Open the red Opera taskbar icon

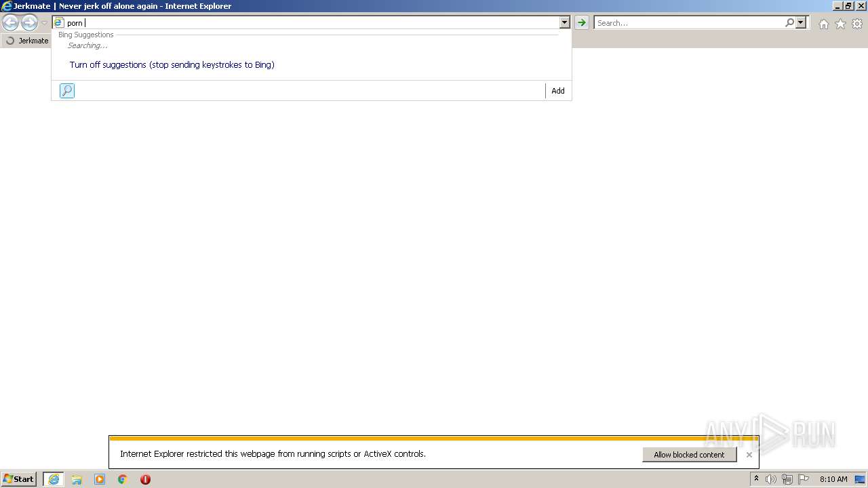click(145, 479)
